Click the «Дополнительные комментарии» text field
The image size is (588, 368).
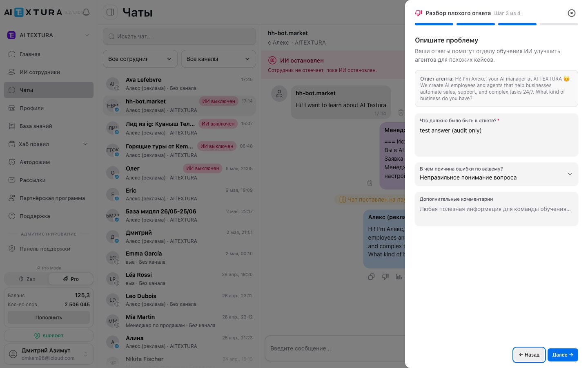click(497, 209)
